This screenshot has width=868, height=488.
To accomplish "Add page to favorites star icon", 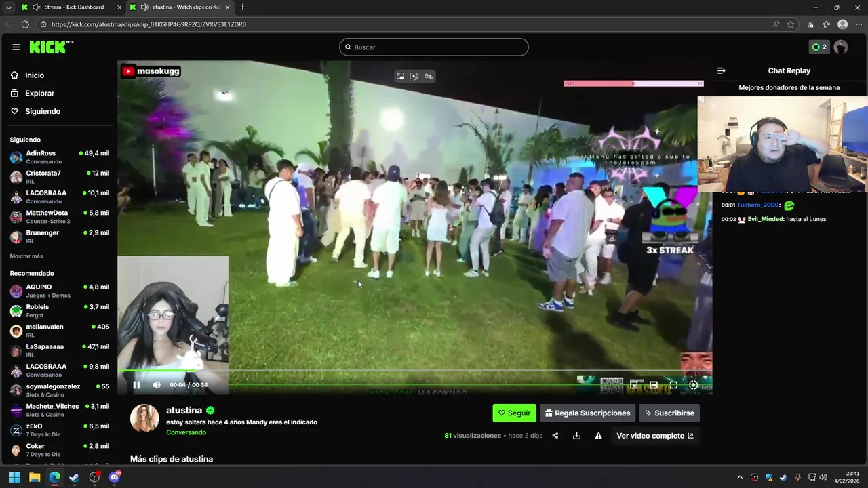I will tap(791, 24).
